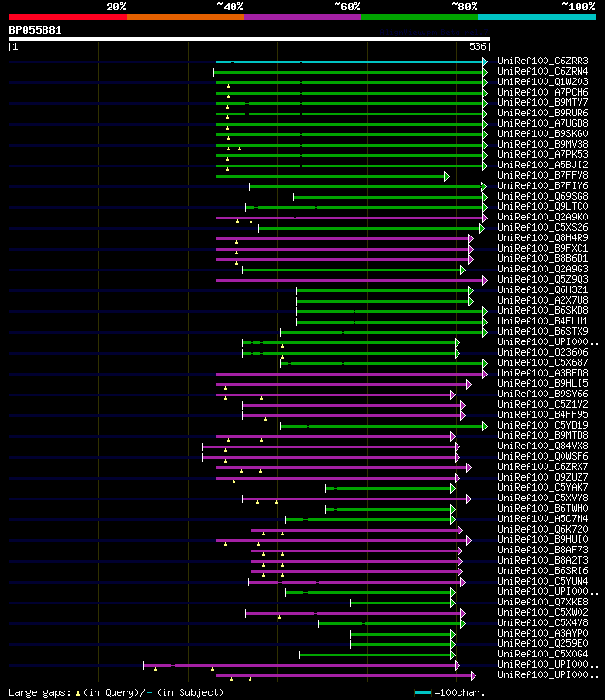The height and width of the screenshot is (700, 605).
Task: Open hit UniRef100_Q6K720
Action: [x=543, y=530]
